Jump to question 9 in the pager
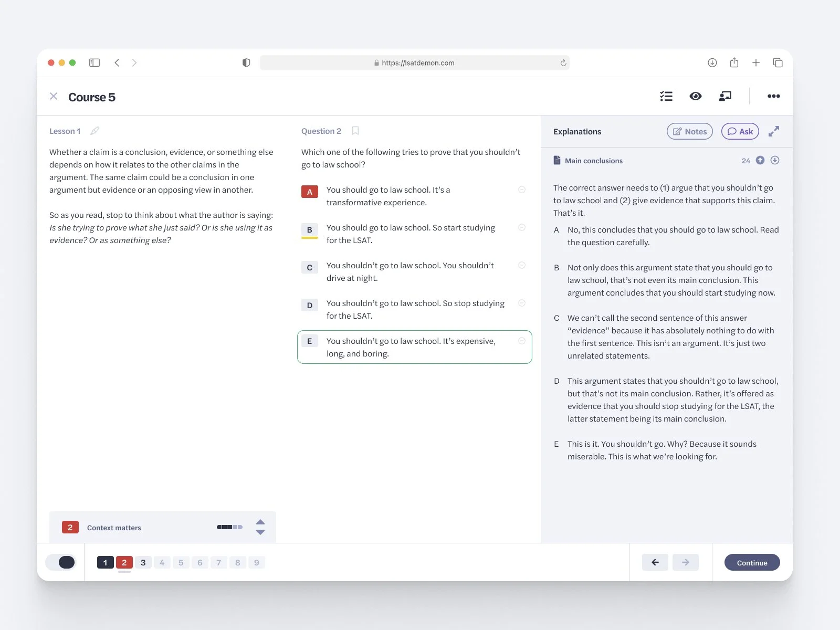This screenshot has height=630, width=840. point(256,562)
